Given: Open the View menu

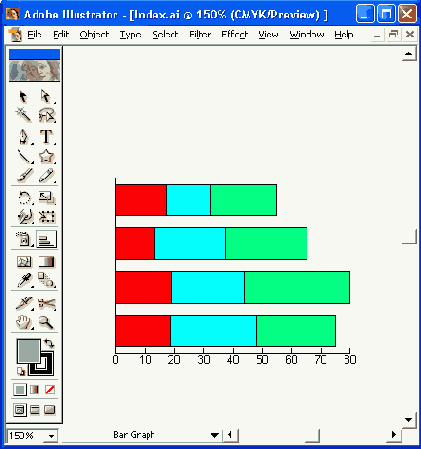Looking at the screenshot, I should [x=268, y=34].
